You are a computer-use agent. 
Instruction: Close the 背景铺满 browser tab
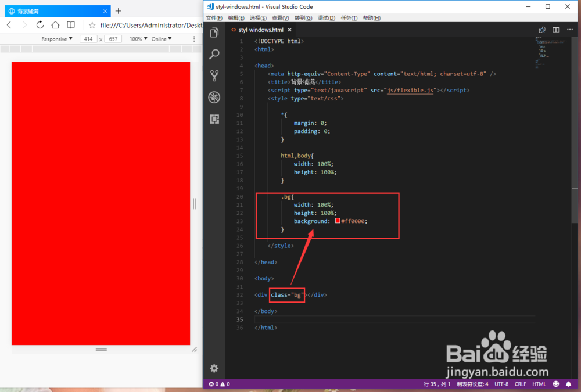pos(105,11)
